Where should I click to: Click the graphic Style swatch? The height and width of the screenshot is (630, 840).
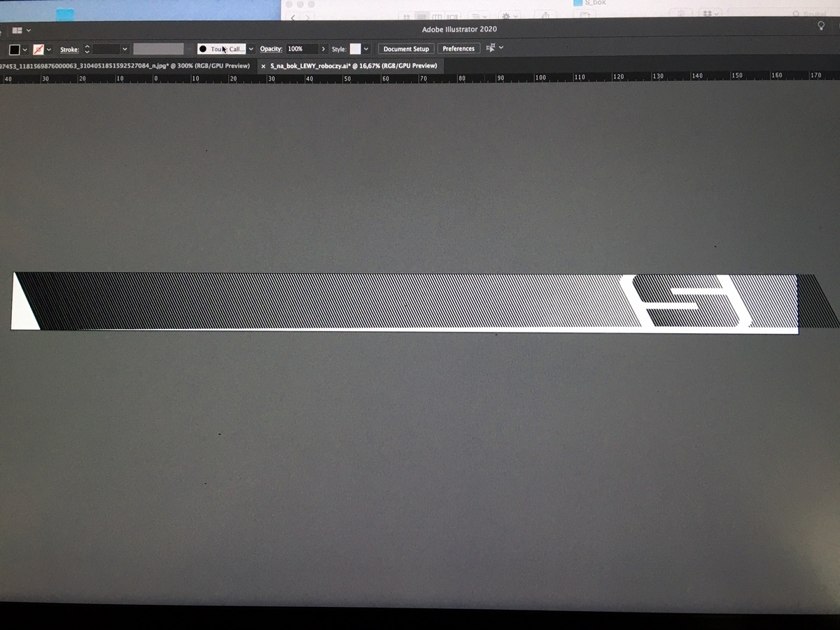(x=356, y=49)
